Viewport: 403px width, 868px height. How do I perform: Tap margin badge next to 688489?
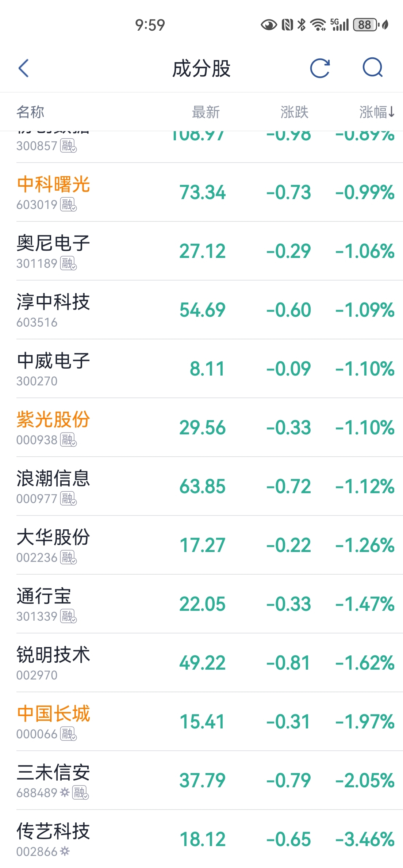pos(81,792)
